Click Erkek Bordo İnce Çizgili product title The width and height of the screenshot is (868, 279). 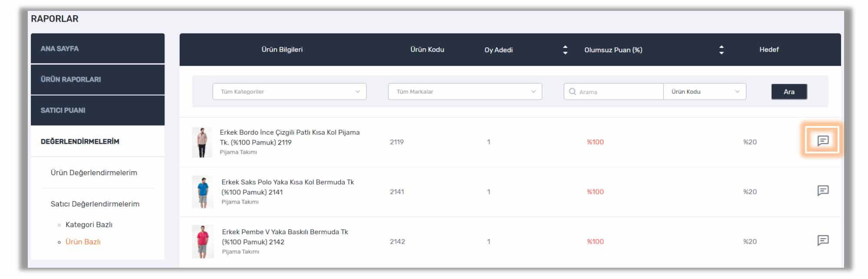coord(289,137)
